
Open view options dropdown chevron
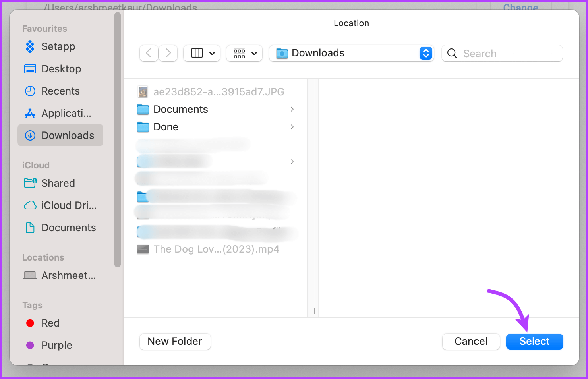[x=212, y=54]
